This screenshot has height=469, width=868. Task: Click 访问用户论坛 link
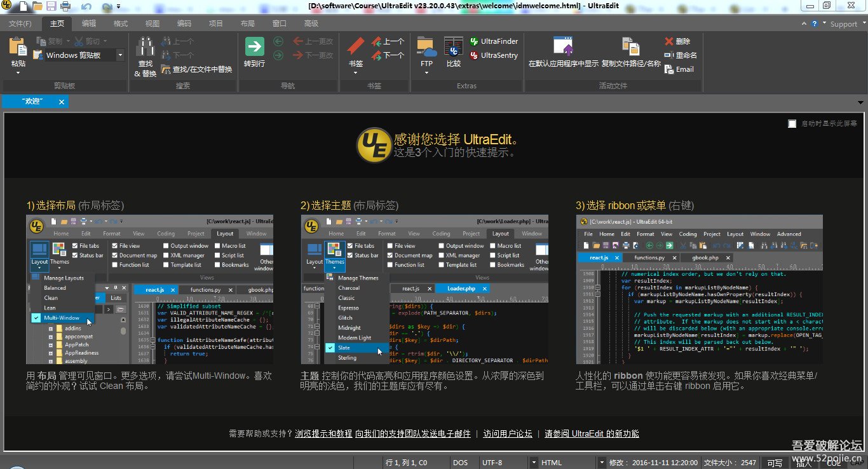[x=508, y=433]
